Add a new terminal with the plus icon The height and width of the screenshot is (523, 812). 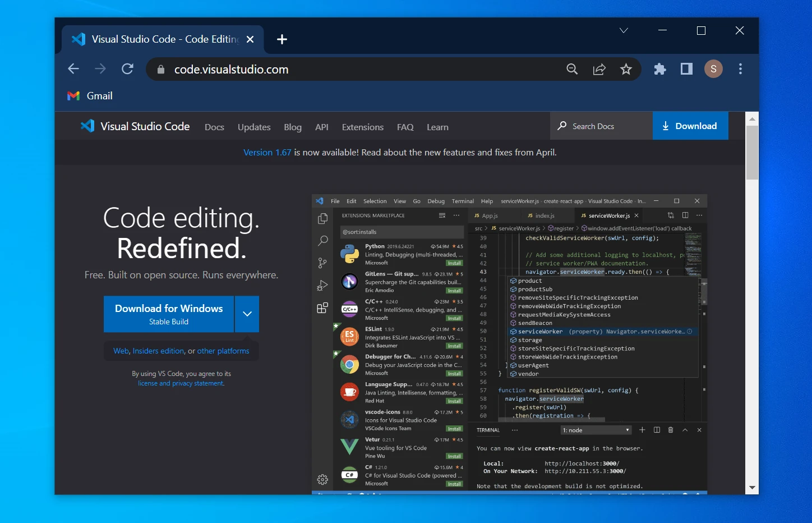click(x=642, y=430)
